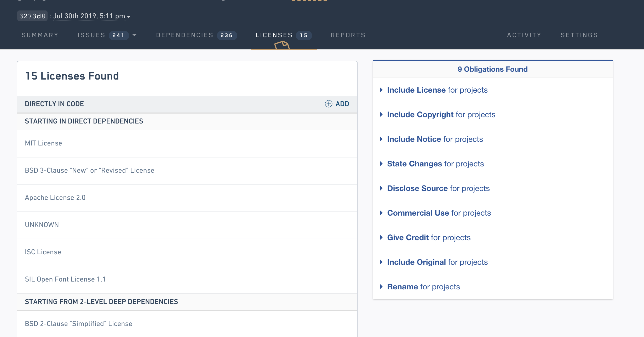Go to the Reports tab
Image resolution: width=644 pixels, height=337 pixels.
pyautogui.click(x=348, y=35)
